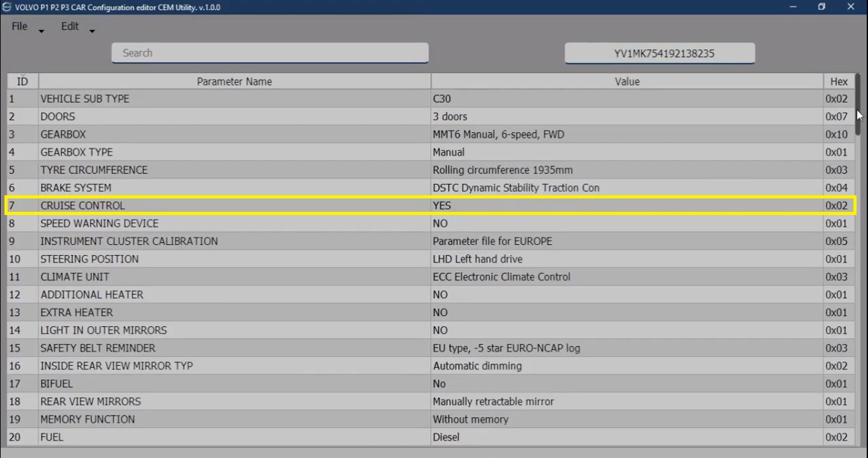Click the VIN number button YV1MK754192138235
868x458 pixels.
pos(660,53)
